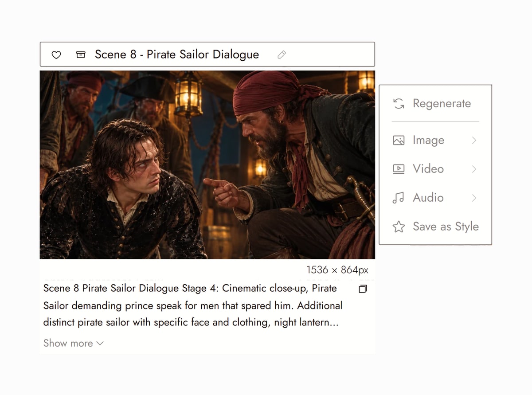532x395 pixels.
Task: Edit the scene title with the pencil icon
Action: [x=282, y=55]
